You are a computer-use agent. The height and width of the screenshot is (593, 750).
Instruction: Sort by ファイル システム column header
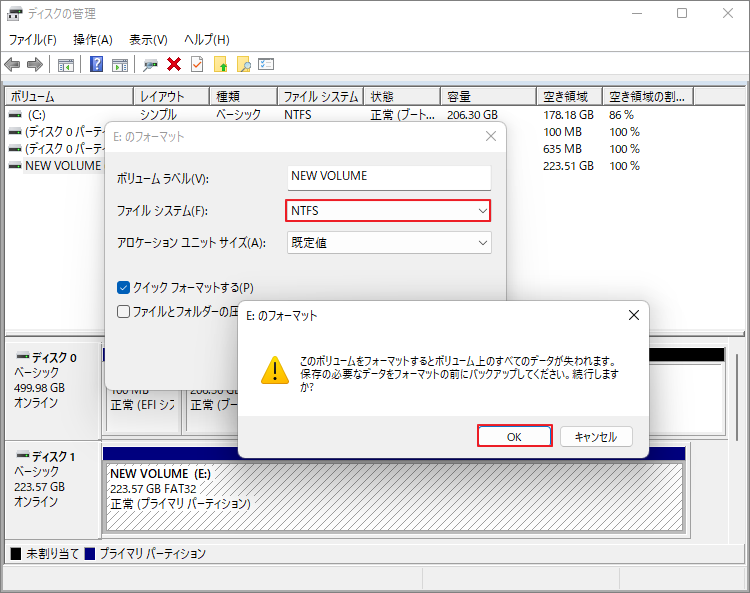(321, 97)
